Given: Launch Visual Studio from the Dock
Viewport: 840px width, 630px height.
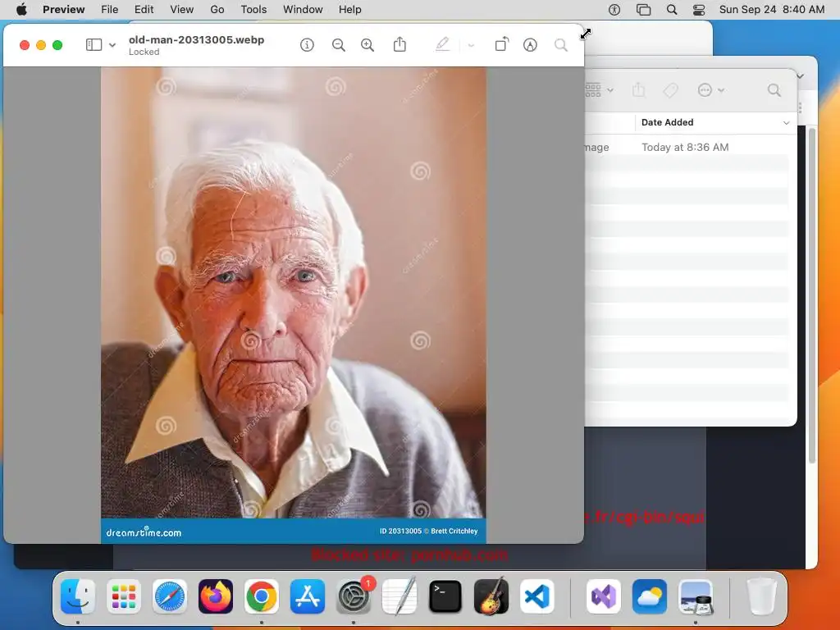Looking at the screenshot, I should (604, 596).
